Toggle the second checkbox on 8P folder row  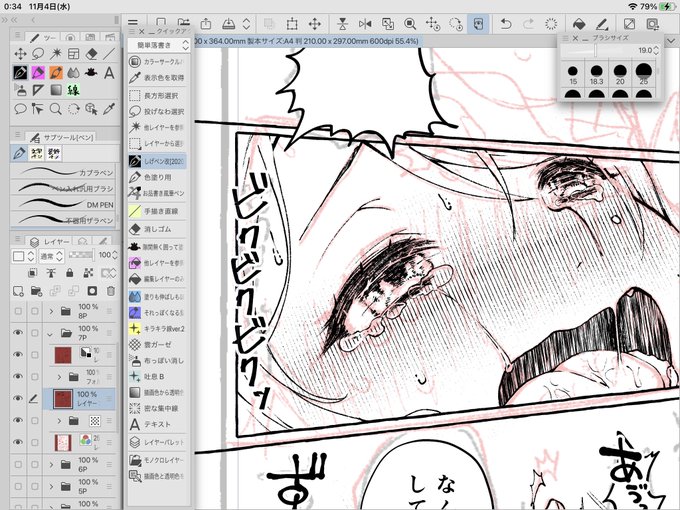pos(35,311)
